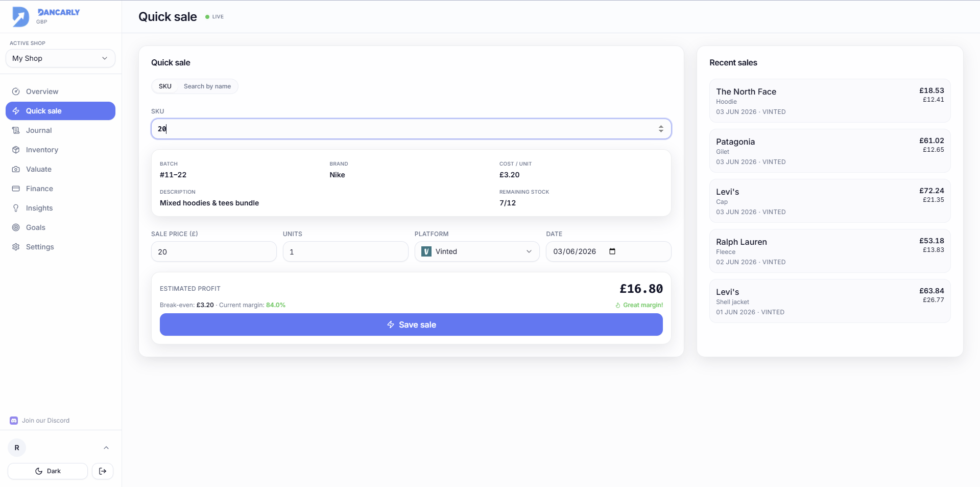Click the R user avatar
The width and height of the screenshot is (980, 487).
click(17, 448)
